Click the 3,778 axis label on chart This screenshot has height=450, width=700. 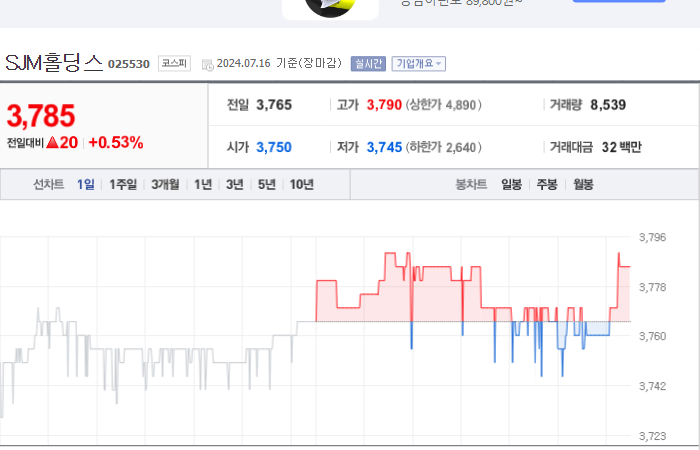click(653, 287)
